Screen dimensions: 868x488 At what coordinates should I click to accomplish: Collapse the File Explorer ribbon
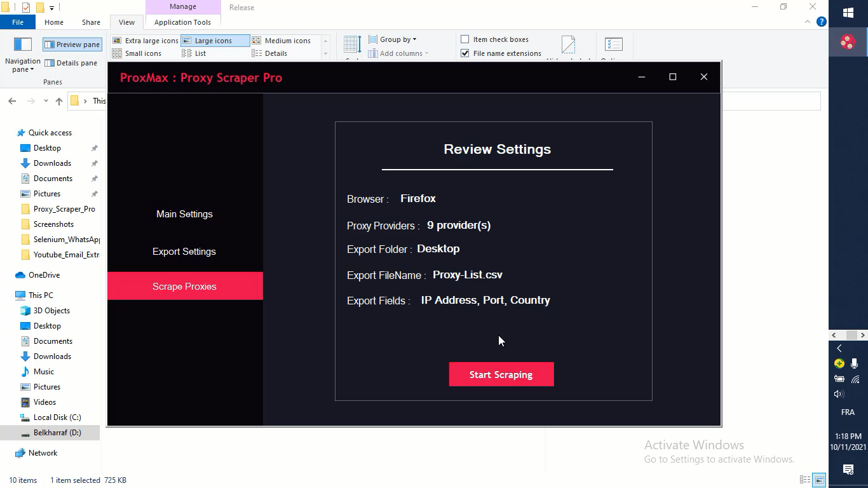(808, 22)
